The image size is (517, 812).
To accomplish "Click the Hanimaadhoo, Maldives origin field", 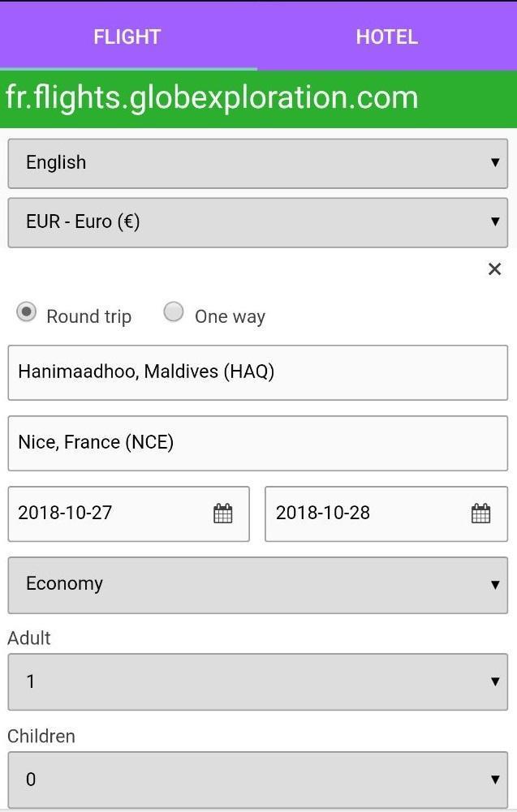I will tap(257, 372).
